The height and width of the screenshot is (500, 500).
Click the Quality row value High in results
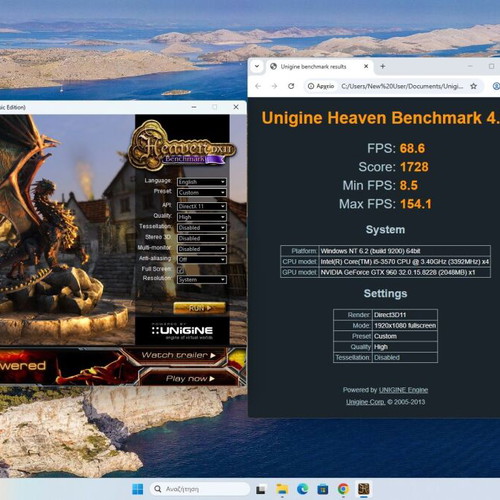point(405,347)
